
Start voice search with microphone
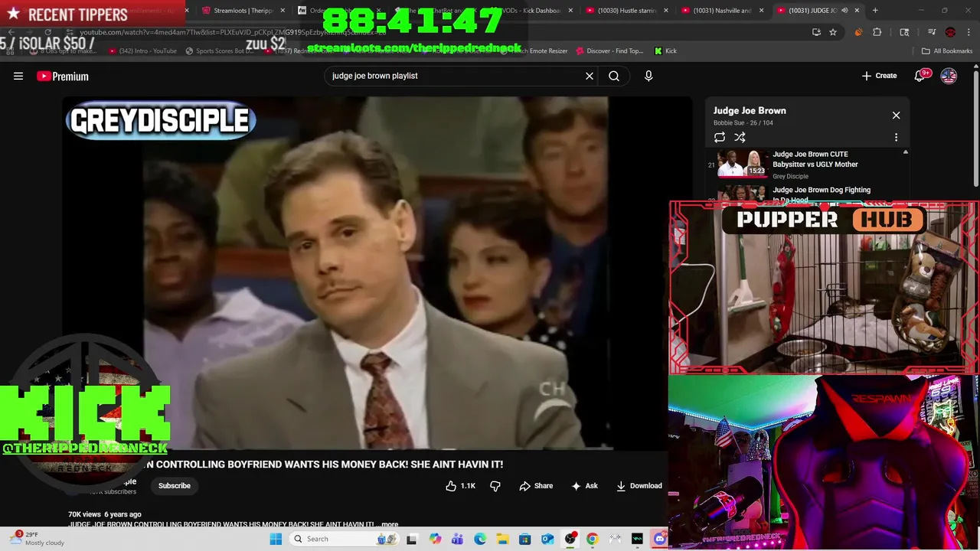648,76
